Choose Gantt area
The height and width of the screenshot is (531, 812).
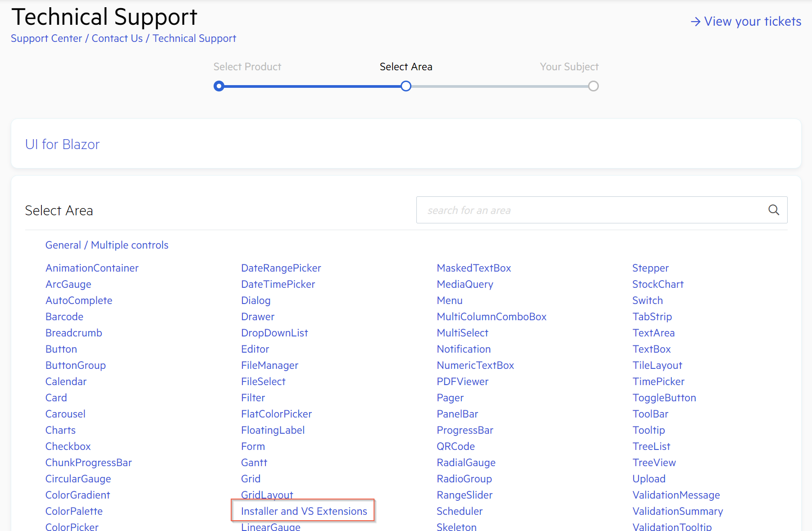coord(254,463)
